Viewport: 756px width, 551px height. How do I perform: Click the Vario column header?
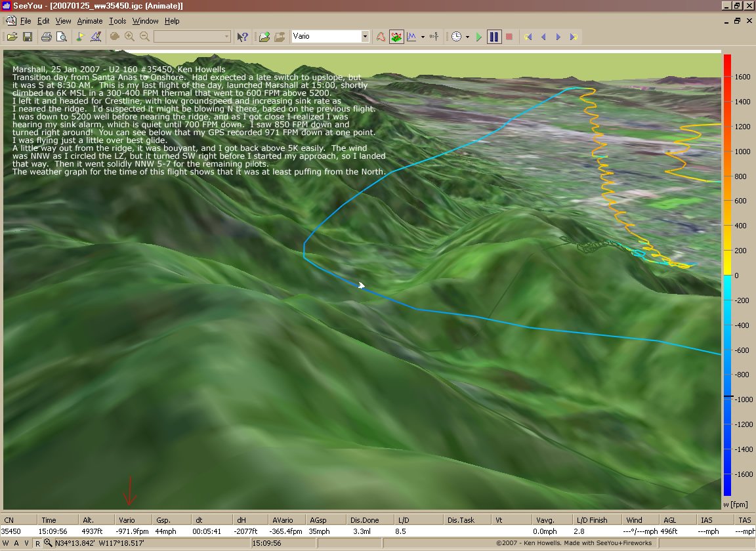click(x=127, y=520)
